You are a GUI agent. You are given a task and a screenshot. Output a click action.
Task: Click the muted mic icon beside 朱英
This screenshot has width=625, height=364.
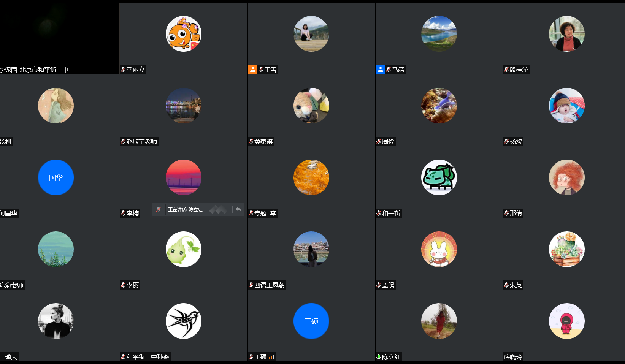coord(506,285)
